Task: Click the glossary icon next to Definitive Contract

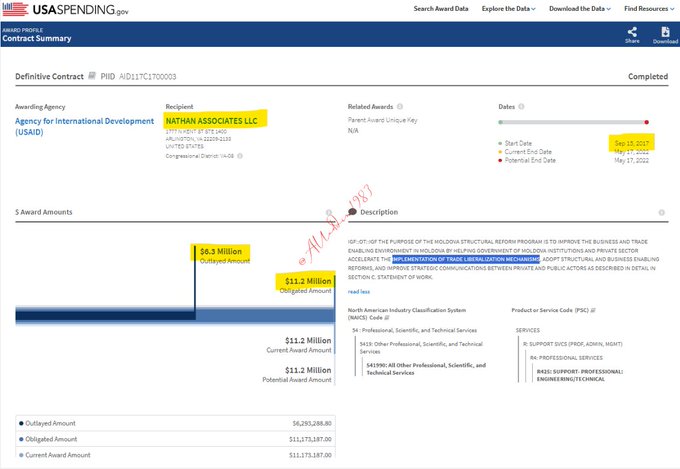Action: tap(92, 76)
